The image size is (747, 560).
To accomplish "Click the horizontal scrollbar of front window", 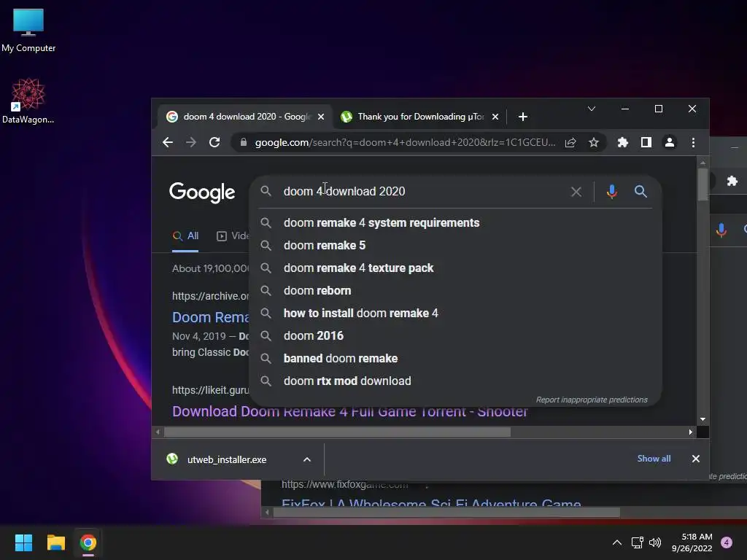I will point(337,432).
